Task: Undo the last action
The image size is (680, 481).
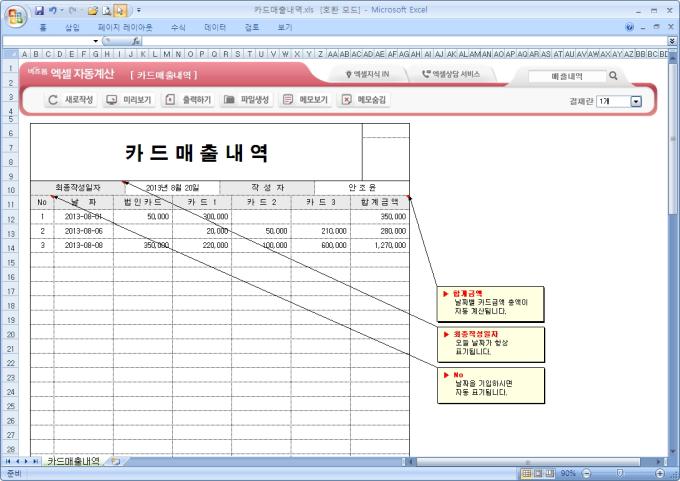Action: pyautogui.click(x=53, y=10)
